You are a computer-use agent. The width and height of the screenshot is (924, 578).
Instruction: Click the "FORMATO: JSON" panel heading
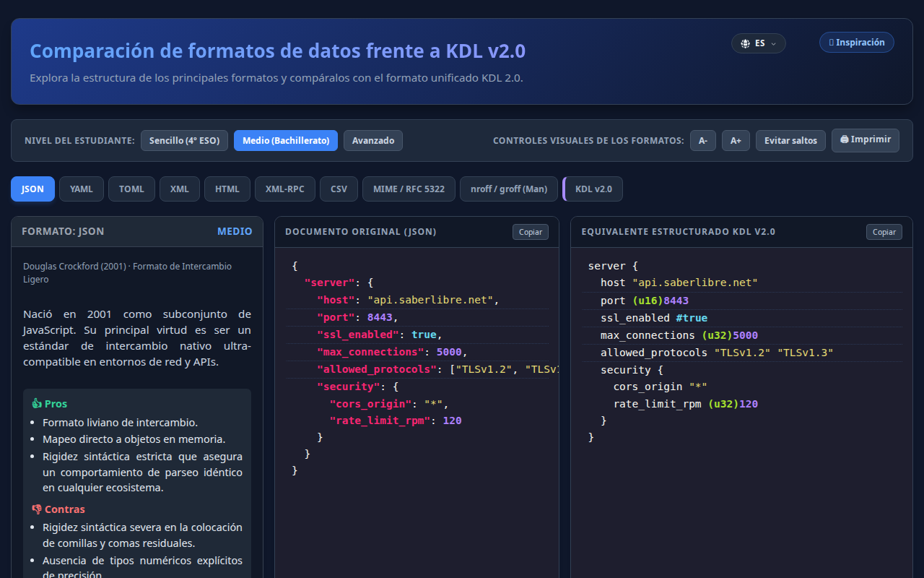pos(63,232)
